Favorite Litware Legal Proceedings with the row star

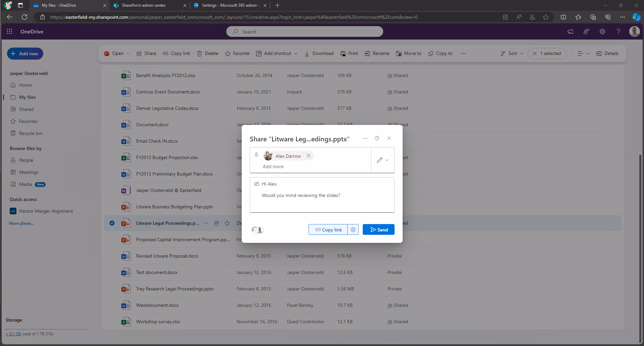pos(227,223)
